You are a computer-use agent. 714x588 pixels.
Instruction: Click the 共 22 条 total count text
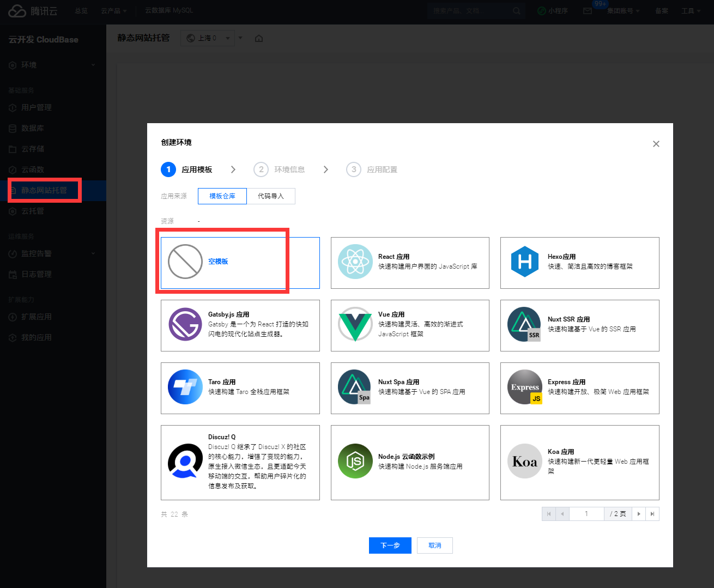click(x=174, y=514)
